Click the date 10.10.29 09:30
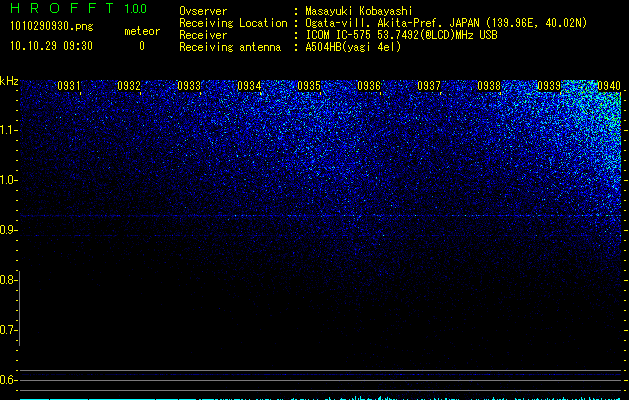The image size is (629, 400). (51, 46)
